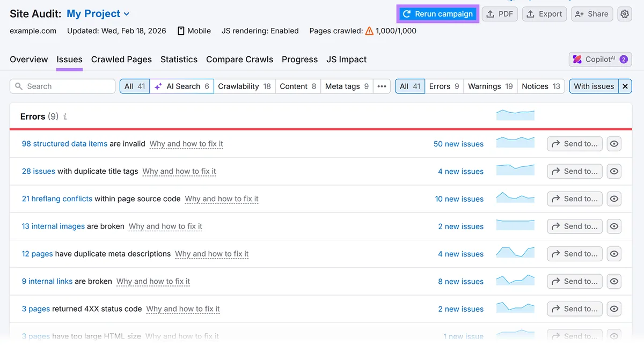Click the Export button
This screenshot has height=345, width=644.
(x=544, y=14)
